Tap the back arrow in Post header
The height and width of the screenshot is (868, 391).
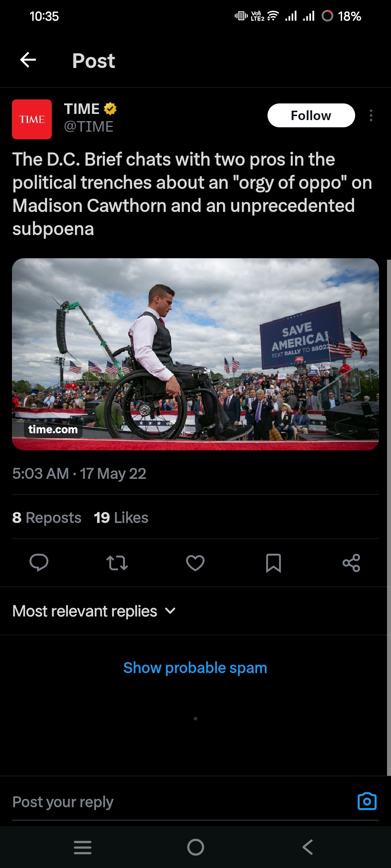[28, 60]
